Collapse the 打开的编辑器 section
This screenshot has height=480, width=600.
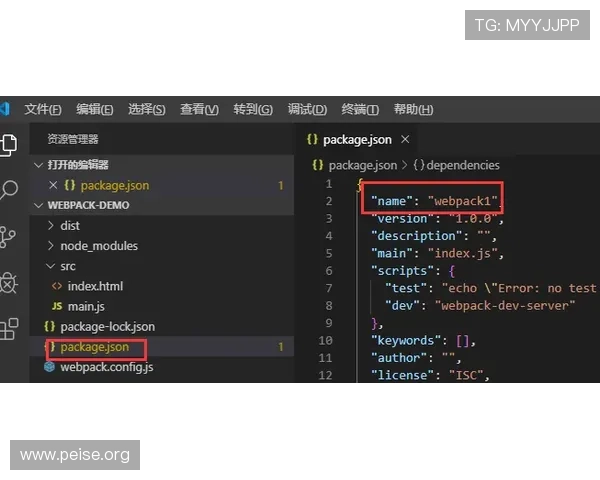coord(77,165)
